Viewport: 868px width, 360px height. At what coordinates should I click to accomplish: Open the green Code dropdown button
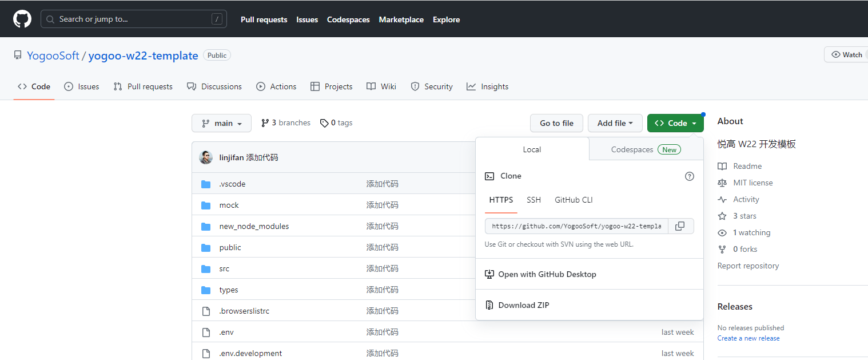pyautogui.click(x=675, y=122)
